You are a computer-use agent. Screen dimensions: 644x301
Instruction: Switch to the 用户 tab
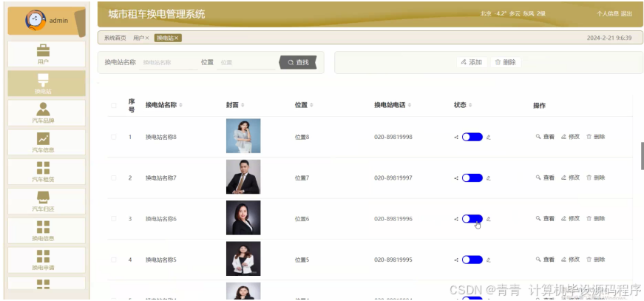coord(138,38)
